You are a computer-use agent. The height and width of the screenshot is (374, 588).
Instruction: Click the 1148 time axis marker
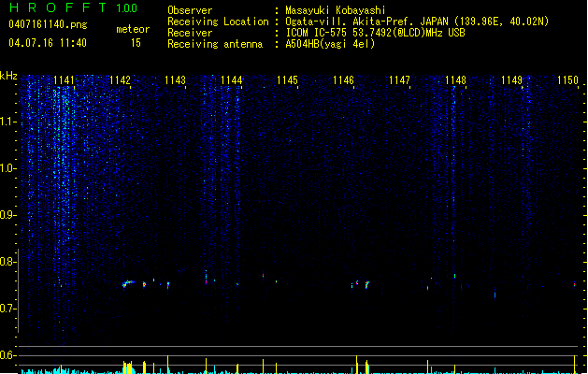point(455,80)
